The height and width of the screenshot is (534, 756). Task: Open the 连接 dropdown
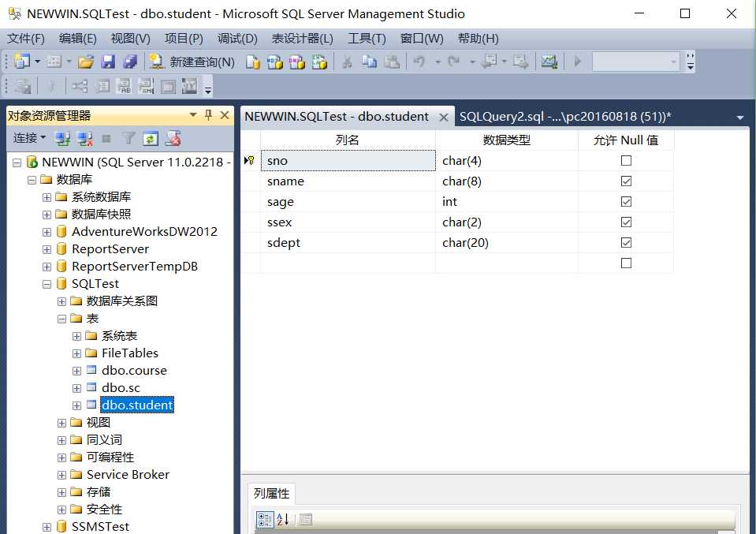point(29,139)
